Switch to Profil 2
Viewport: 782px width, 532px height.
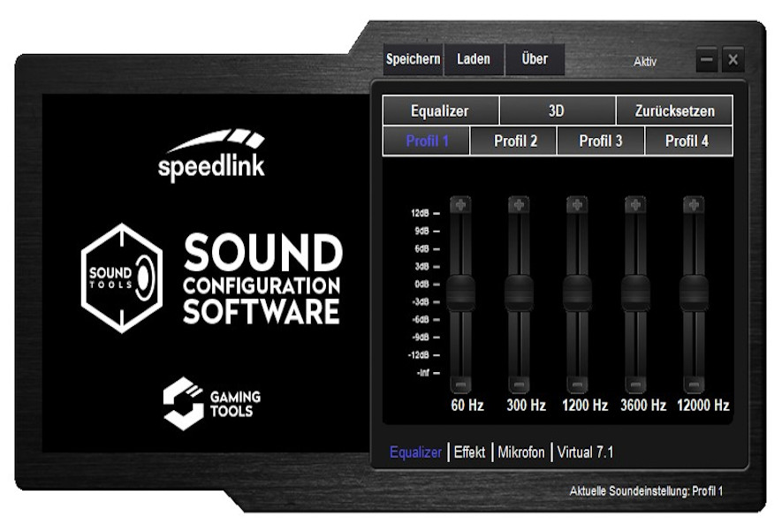[514, 141]
